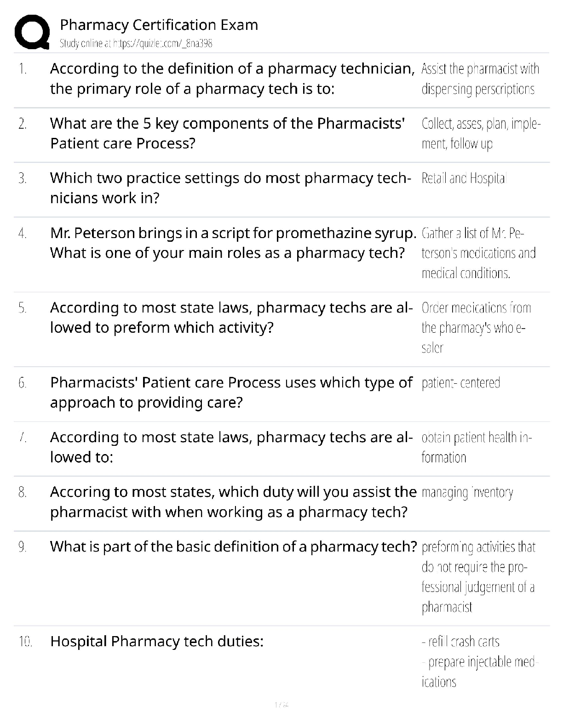Screen dimensions: 563x728
Task: Click the 'Retail and Hospital' answer
Action: (x=464, y=178)
